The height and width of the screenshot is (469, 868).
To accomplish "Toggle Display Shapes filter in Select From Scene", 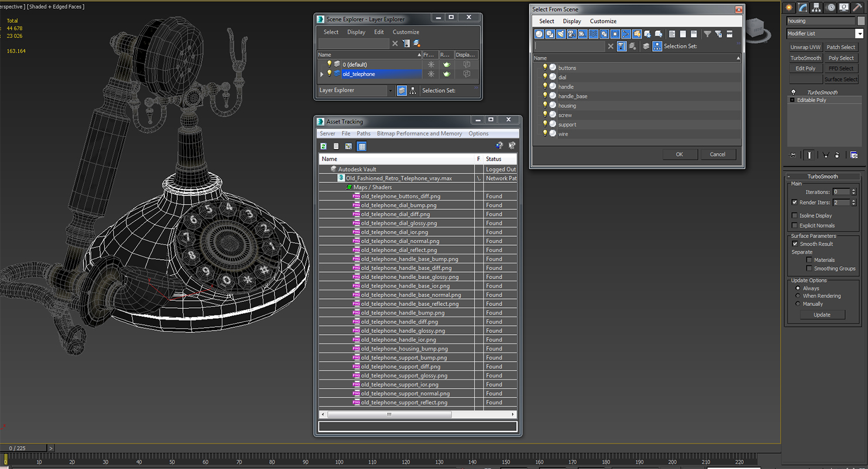I will point(550,34).
